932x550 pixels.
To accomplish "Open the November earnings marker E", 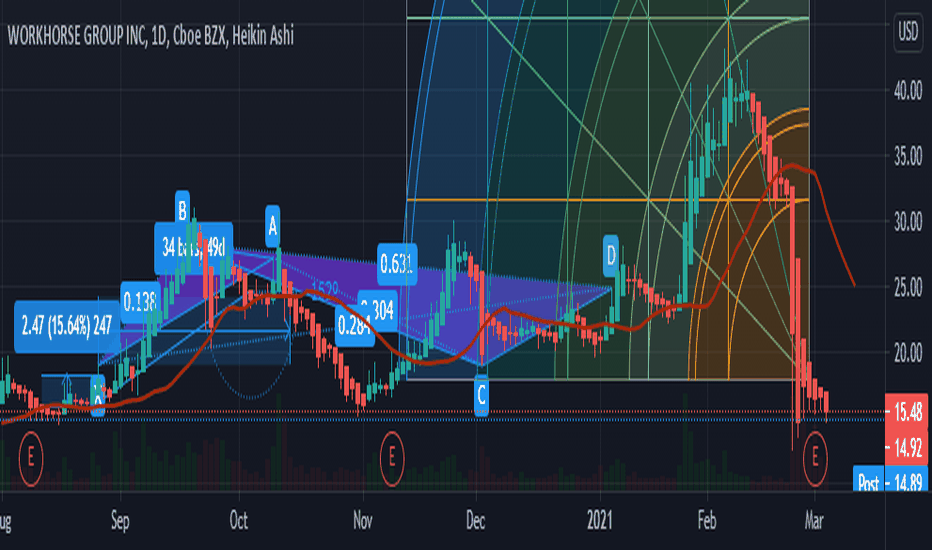I will click(x=392, y=458).
